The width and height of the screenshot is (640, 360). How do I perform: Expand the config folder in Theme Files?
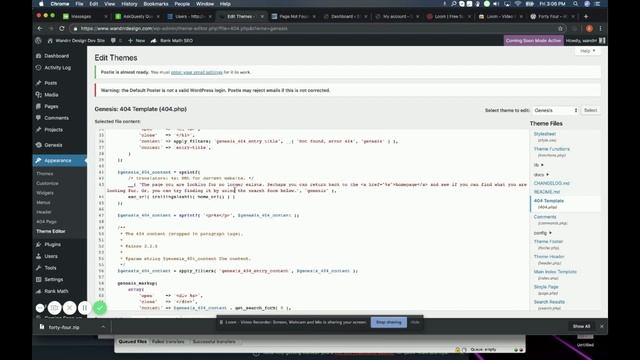pos(543,233)
